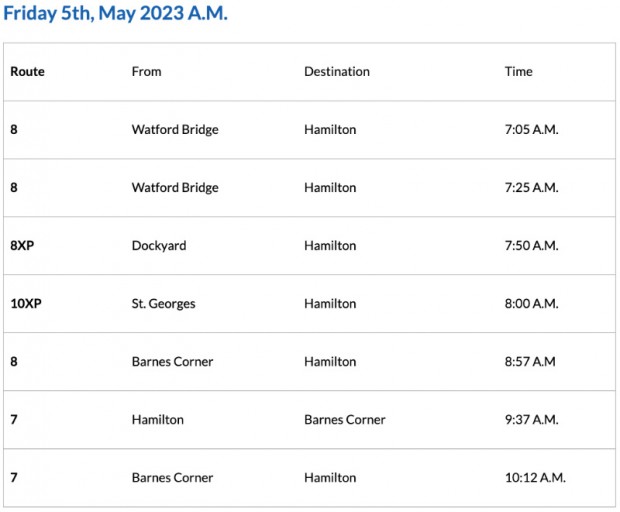This screenshot has height=512, width=620.
Task: Click Watford Bridge in the 7:05 row
Action: tap(175, 130)
